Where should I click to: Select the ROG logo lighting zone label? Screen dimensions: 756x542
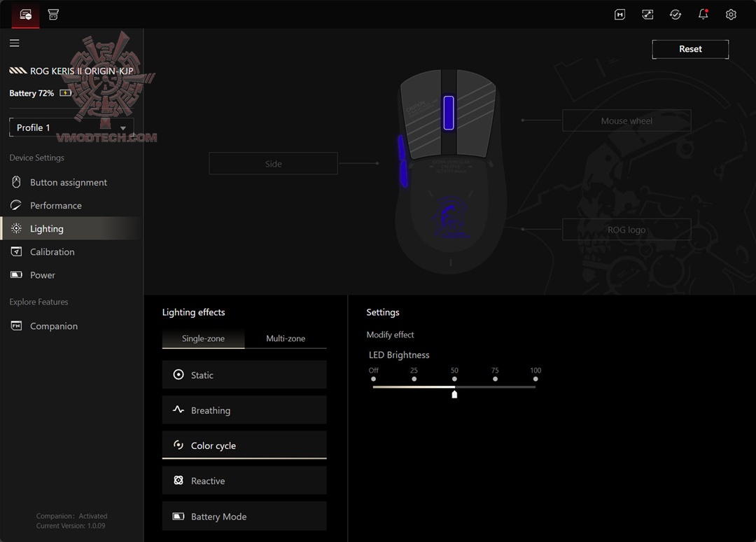(626, 230)
